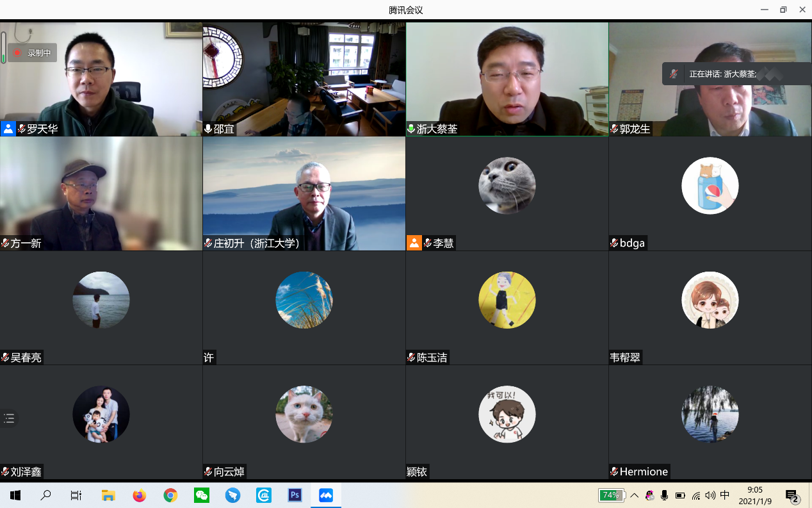The width and height of the screenshot is (812, 508).
Task: Open the clock showing 9:05 2021/1/9
Action: [x=755, y=495]
